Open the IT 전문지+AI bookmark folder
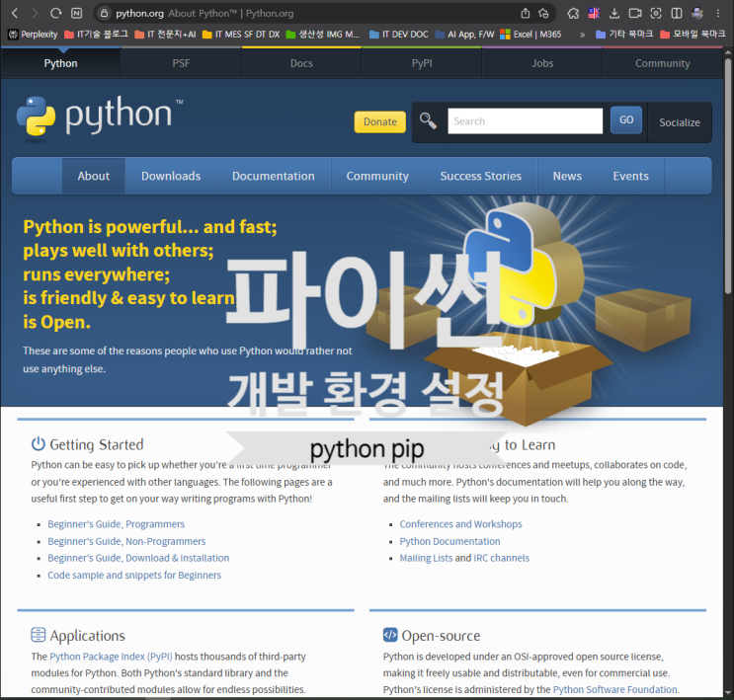Viewport: 734px width, 700px height. coord(165,35)
